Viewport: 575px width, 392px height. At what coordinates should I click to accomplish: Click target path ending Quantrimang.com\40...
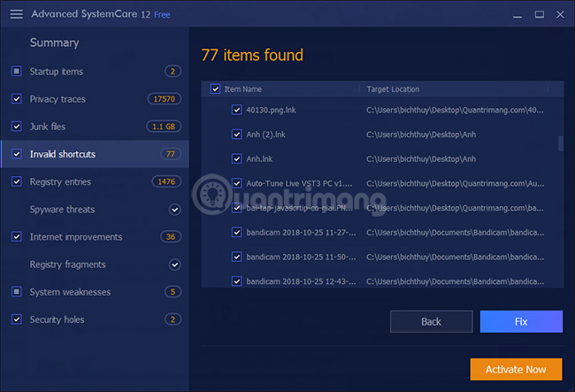455,110
